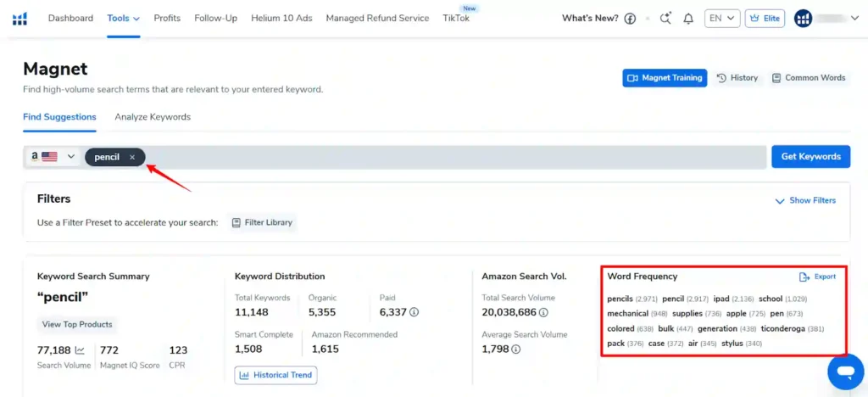The image size is (868, 397).
Task: Show the Search Volume trend chart icon
Action: click(80, 350)
